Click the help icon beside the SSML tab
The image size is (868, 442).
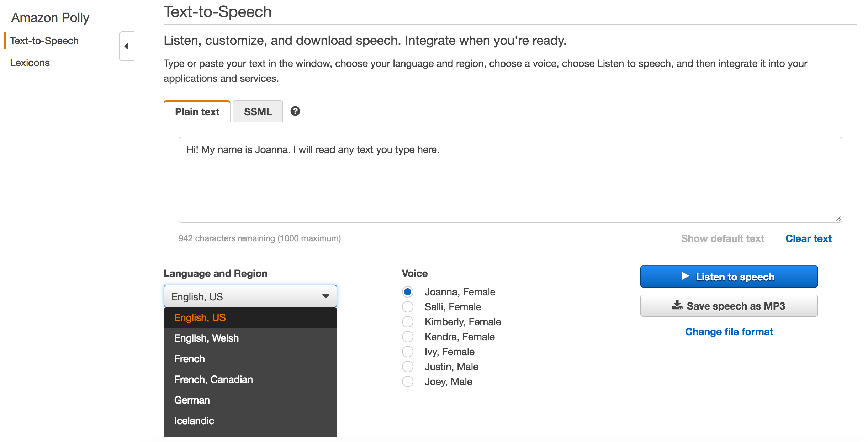click(x=295, y=111)
